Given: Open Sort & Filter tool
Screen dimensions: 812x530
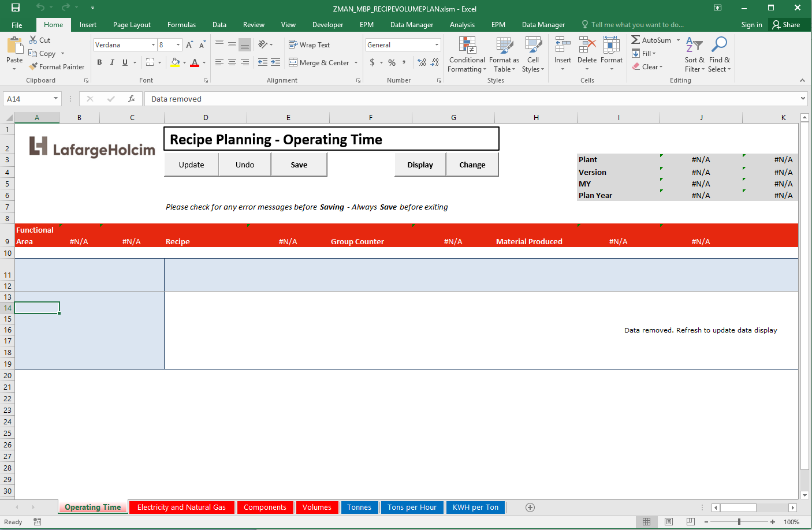Looking at the screenshot, I should pos(694,54).
